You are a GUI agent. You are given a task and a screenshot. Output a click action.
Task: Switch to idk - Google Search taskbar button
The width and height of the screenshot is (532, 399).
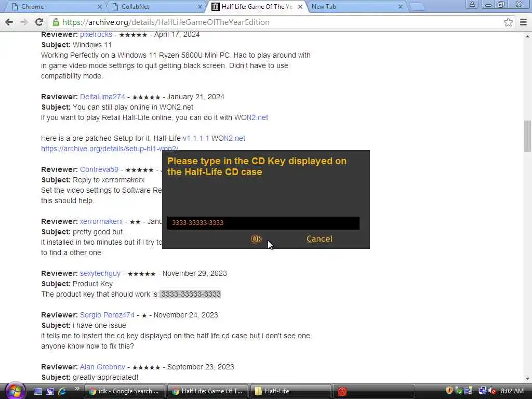click(124, 391)
